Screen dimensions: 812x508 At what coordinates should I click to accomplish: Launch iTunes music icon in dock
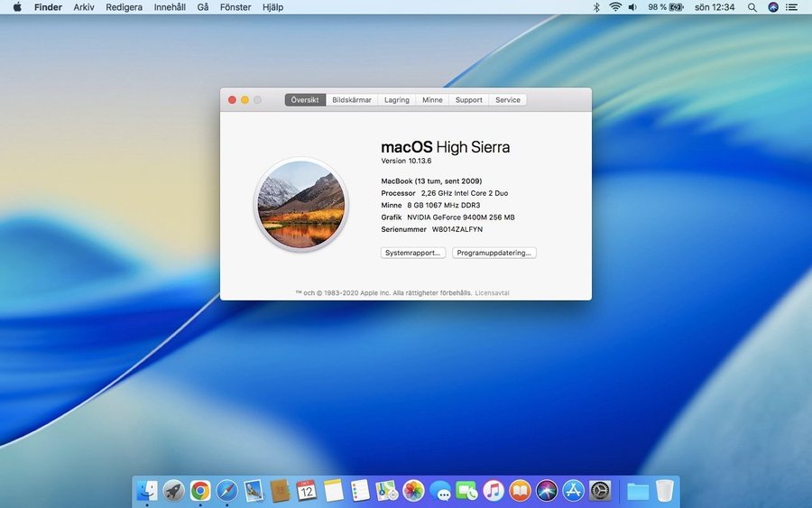tap(494, 491)
